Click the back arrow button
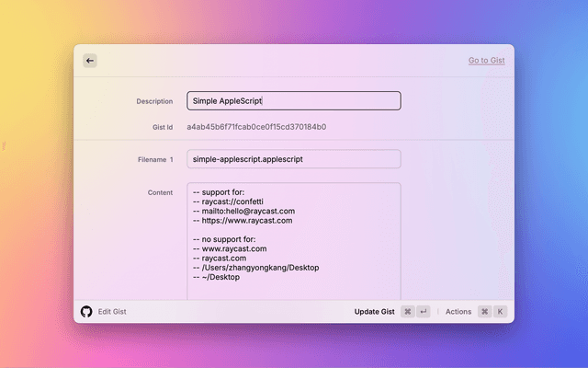 click(90, 61)
